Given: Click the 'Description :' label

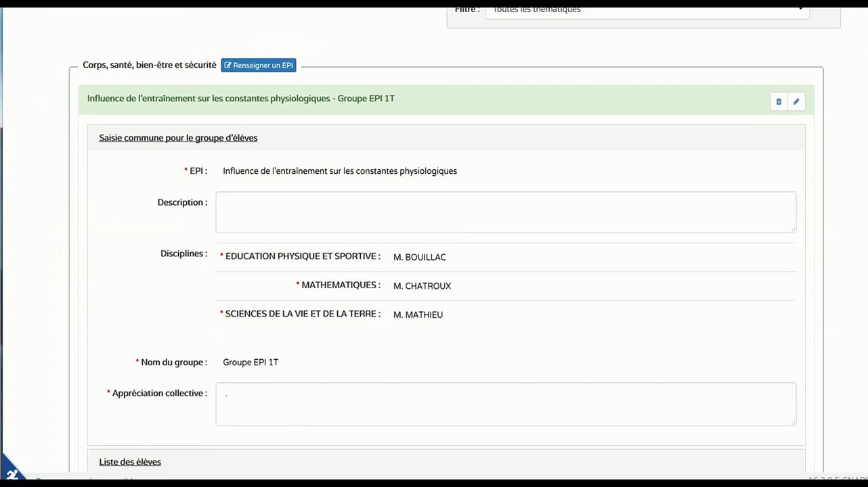Looking at the screenshot, I should click(x=182, y=202).
